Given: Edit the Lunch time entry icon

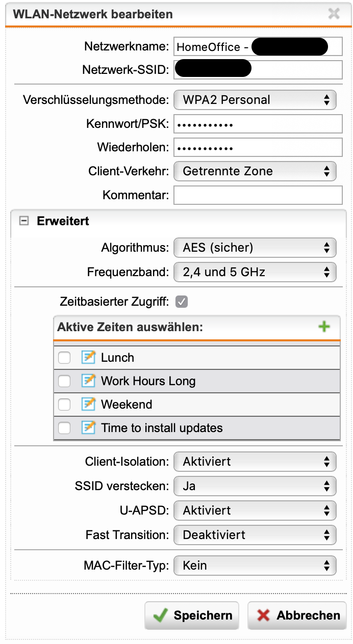Looking at the screenshot, I should [x=89, y=358].
